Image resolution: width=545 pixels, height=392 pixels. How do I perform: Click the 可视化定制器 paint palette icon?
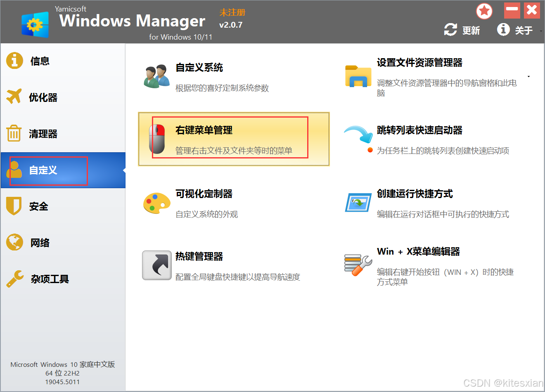pyautogui.click(x=156, y=203)
